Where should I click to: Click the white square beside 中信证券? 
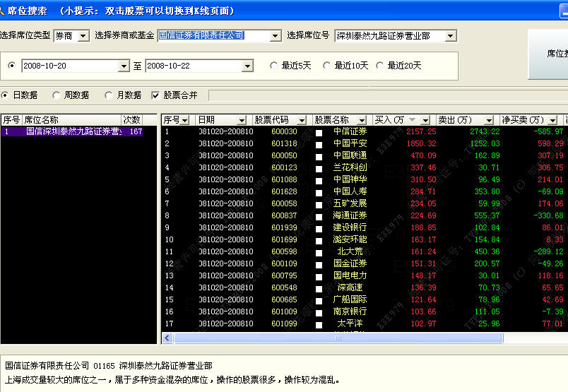(319, 132)
